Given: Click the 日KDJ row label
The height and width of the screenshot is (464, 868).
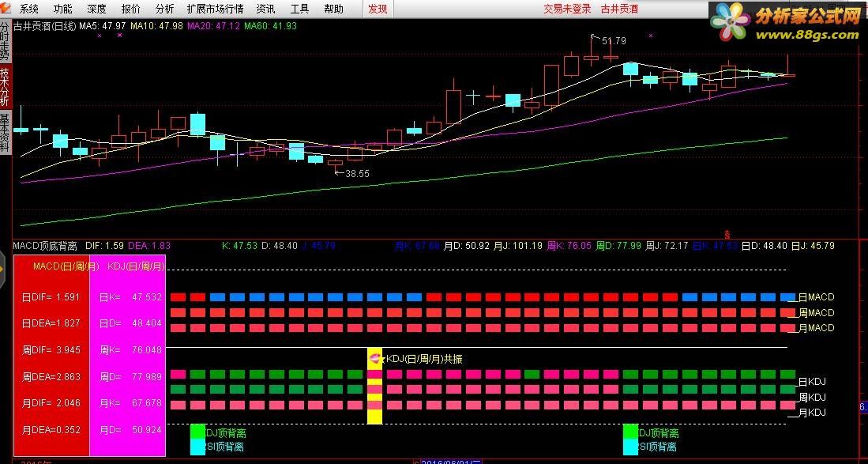Looking at the screenshot, I should [x=812, y=382].
